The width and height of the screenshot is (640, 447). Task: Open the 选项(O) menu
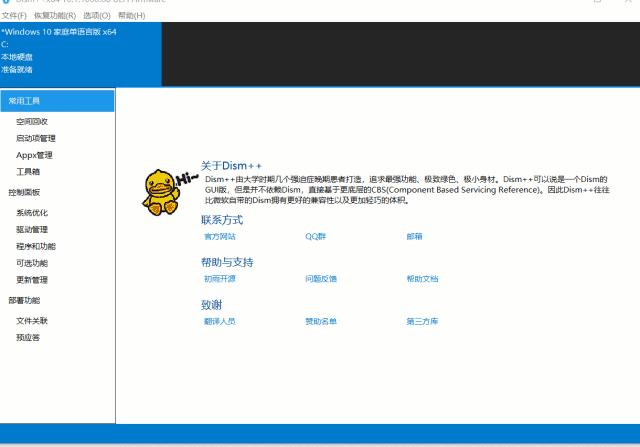pos(97,16)
